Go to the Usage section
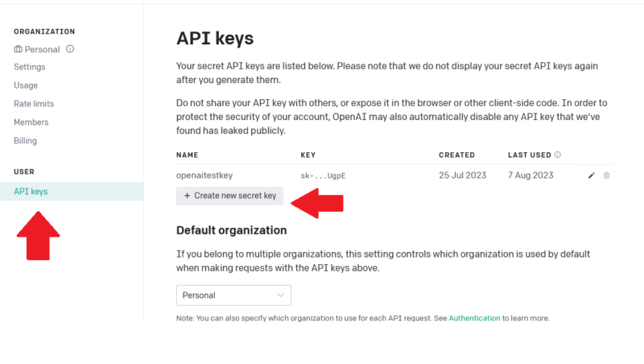This screenshot has width=644, height=364. pyautogui.click(x=26, y=85)
